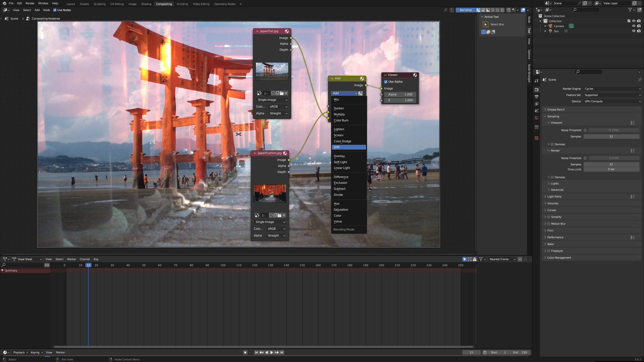Image resolution: width=644 pixels, height=362 pixels.
Task: Adjust Viewer node Alpha value
Action: point(400,95)
